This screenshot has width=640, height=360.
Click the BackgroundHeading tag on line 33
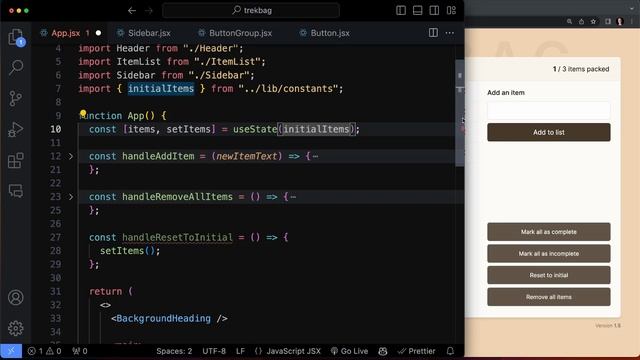click(x=163, y=318)
